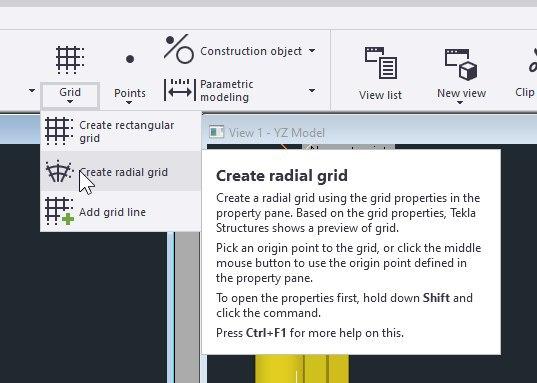Click the Construction object icon
537x383 pixels.
point(179,49)
